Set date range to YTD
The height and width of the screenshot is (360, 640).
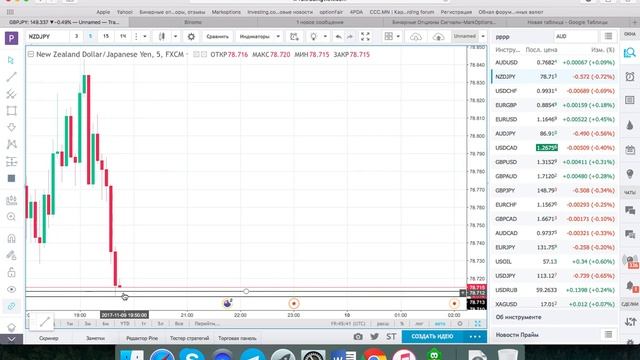click(x=124, y=324)
